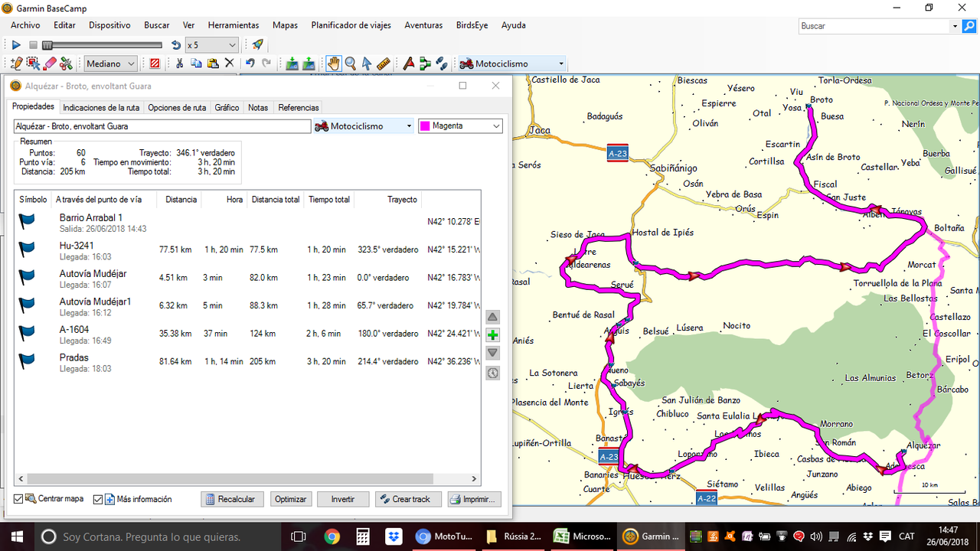Screen dimensions: 980x551
Task: Start route playback with the play icon
Action: [16, 45]
